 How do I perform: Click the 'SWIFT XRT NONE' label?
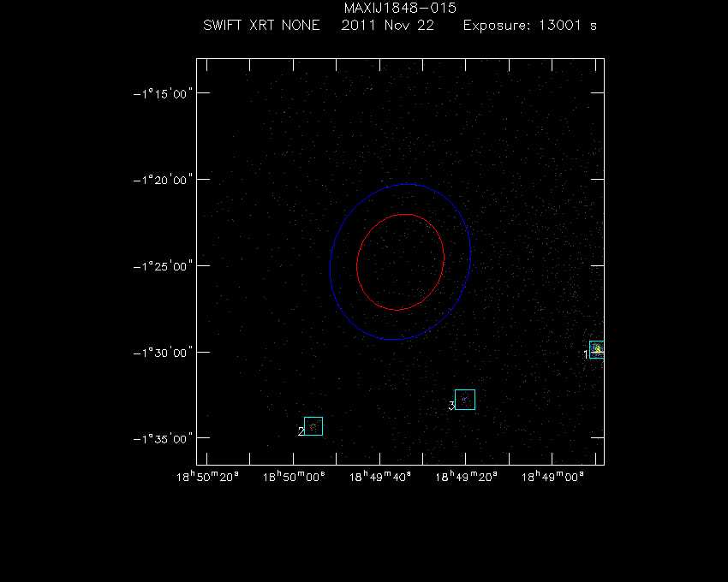(x=261, y=25)
